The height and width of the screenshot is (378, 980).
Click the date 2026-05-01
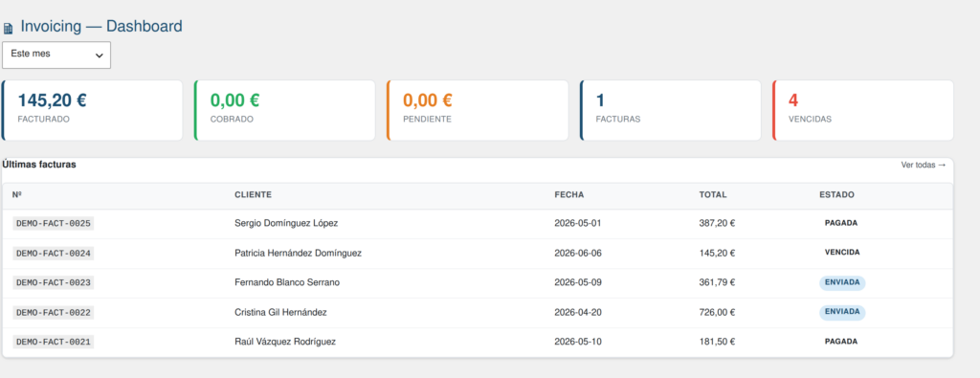pyautogui.click(x=578, y=223)
